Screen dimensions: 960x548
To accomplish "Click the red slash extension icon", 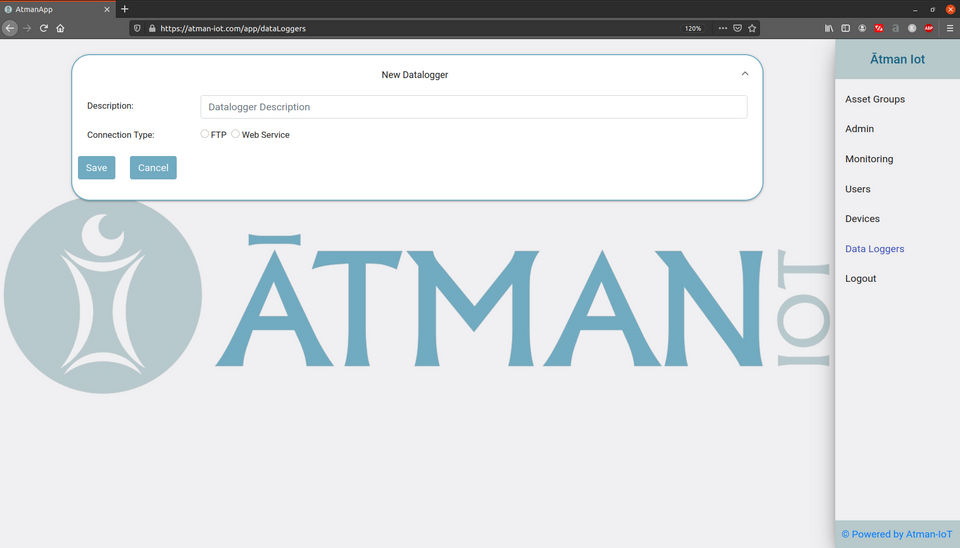I will [x=879, y=28].
